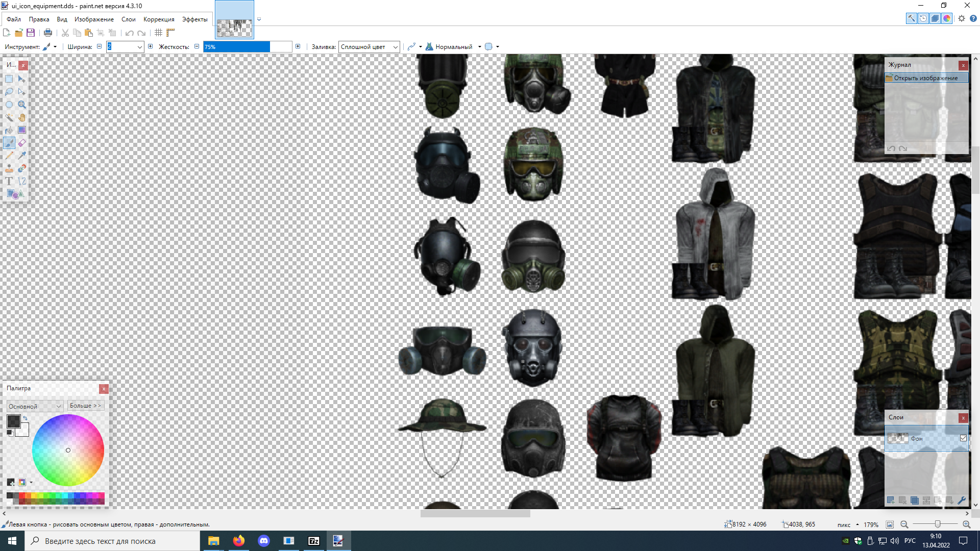Close the Журнал history window
Screen dimensions: 980x551
coord(963,65)
